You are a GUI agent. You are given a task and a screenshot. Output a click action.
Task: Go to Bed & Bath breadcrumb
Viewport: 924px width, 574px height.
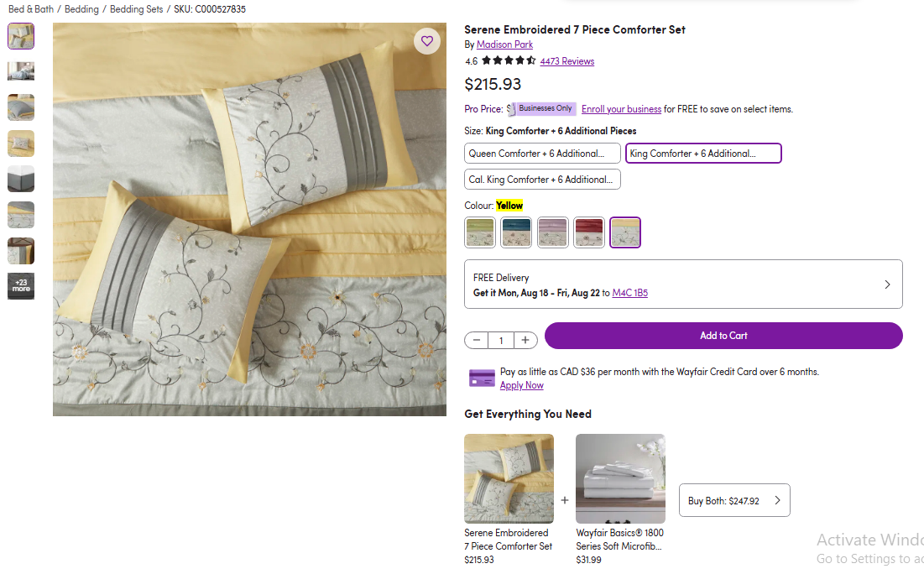point(31,9)
